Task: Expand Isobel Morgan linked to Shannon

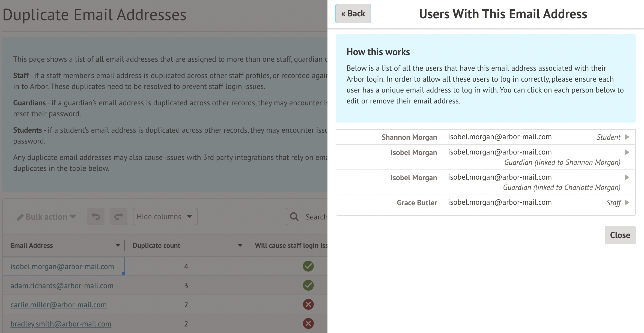Action: [627, 152]
